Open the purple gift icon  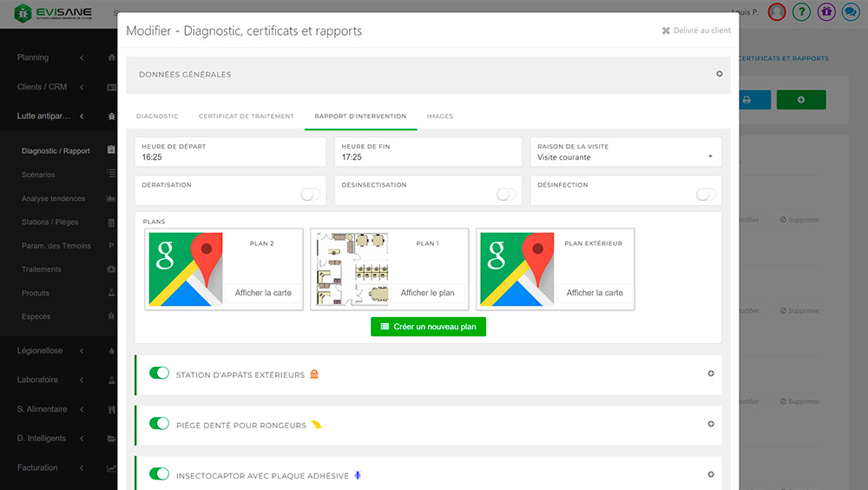[825, 12]
